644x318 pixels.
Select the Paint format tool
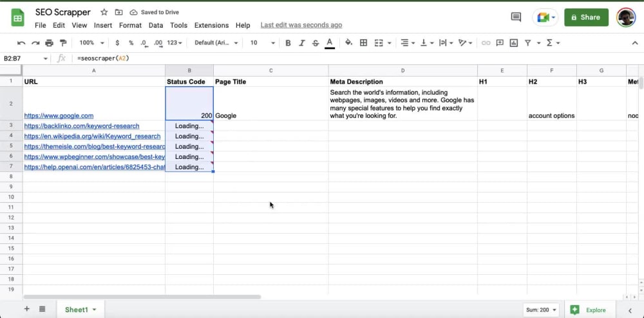point(63,42)
